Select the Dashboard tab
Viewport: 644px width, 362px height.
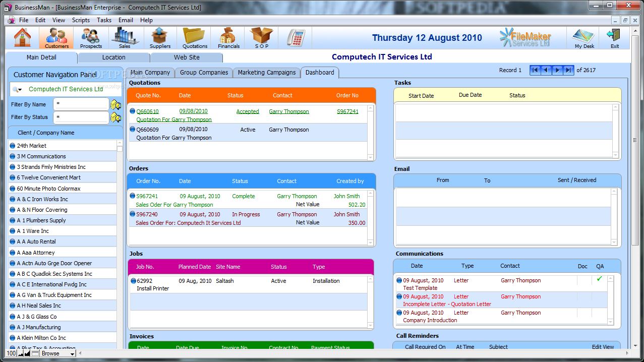(320, 73)
